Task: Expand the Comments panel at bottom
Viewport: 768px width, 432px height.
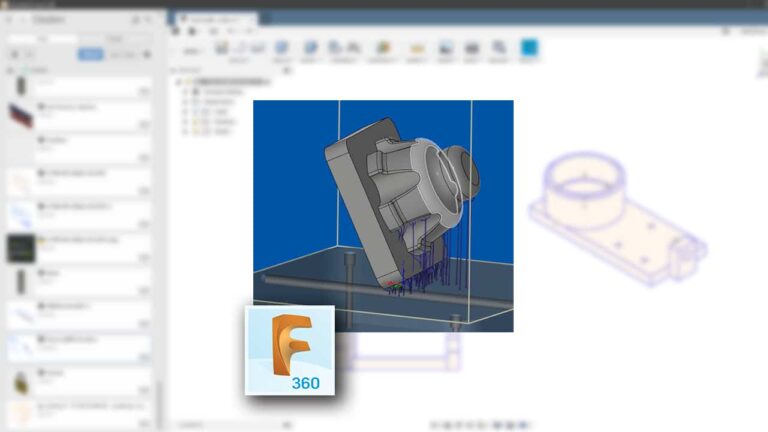Action: click(x=287, y=425)
